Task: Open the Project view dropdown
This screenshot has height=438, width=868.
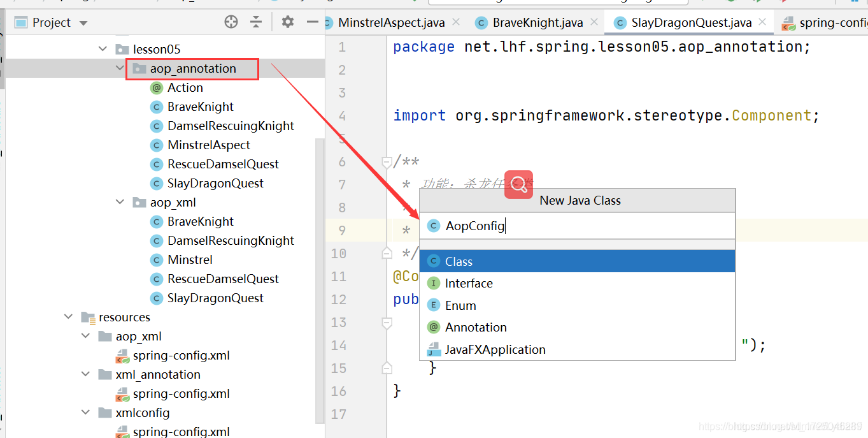Action: (83, 23)
